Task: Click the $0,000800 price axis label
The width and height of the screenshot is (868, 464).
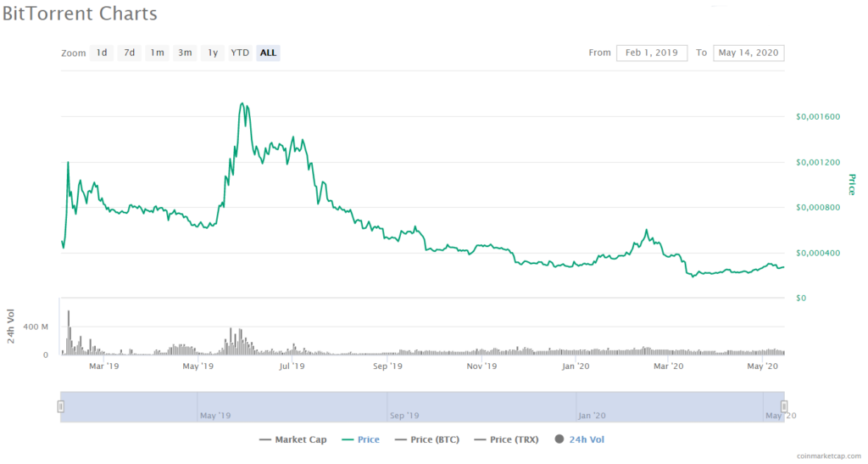Action: click(818, 208)
